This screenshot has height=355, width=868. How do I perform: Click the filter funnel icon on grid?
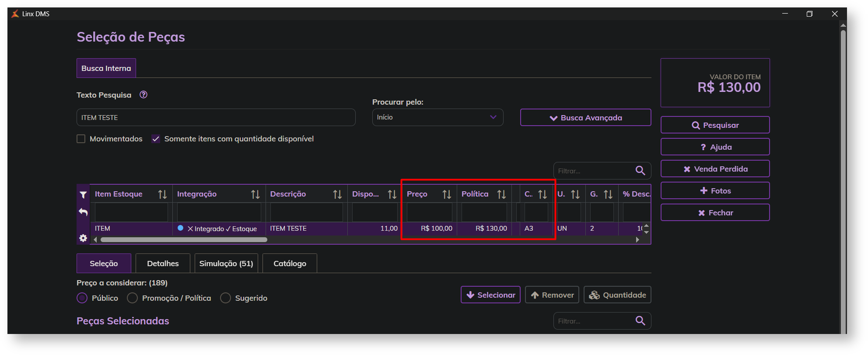83,195
